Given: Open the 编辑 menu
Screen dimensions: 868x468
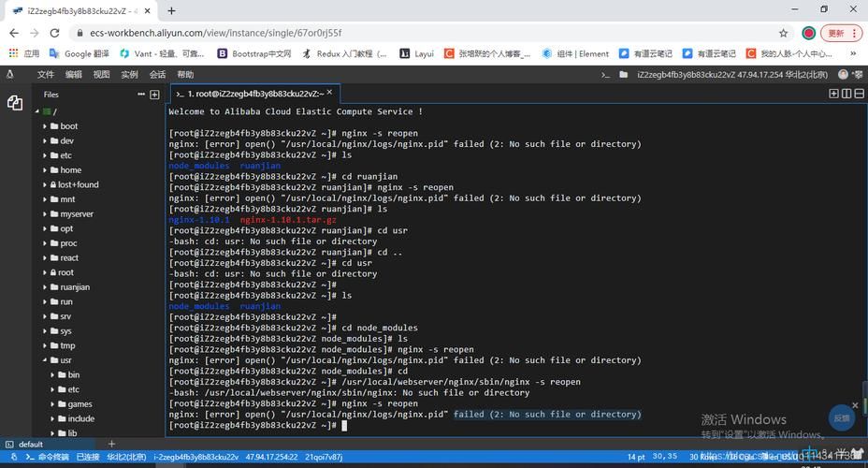Looking at the screenshot, I should pos(74,75).
